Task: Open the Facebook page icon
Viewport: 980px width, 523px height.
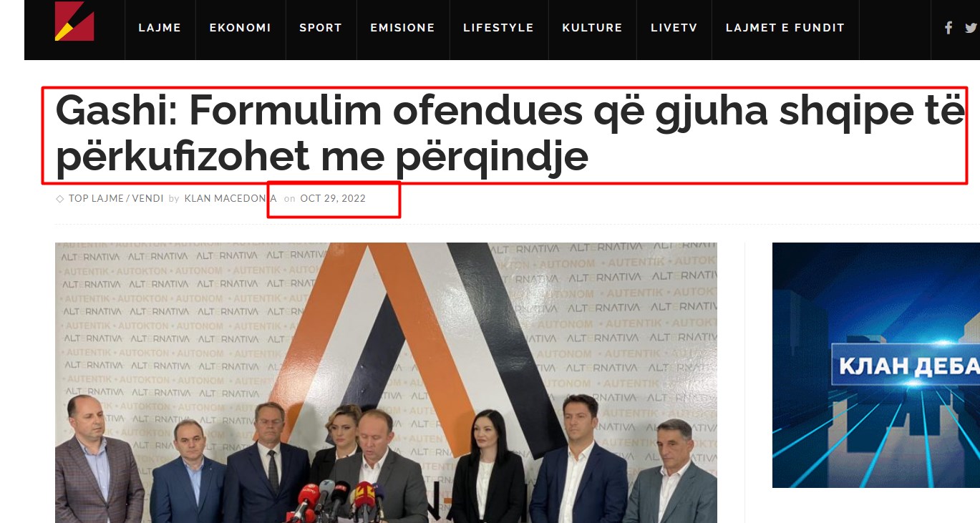Action: coord(949,28)
